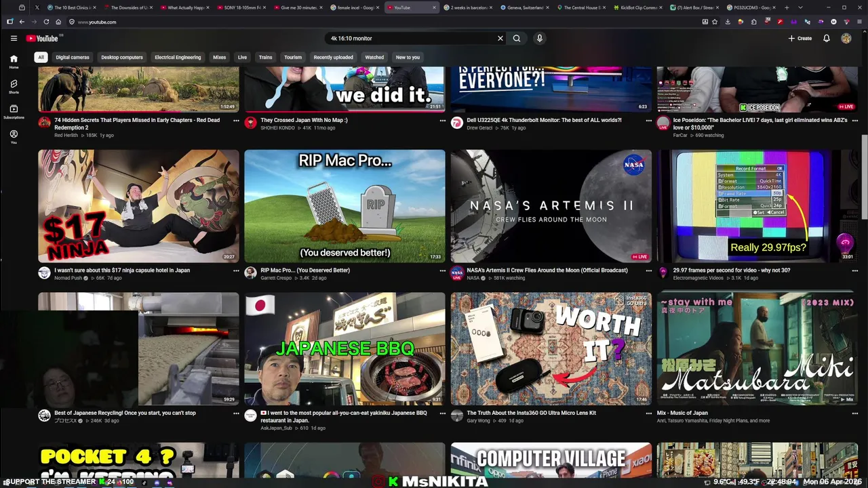Open the Insta360 Worth It thumbnail
Viewport: 868px width, 488px height.
pyautogui.click(x=551, y=348)
